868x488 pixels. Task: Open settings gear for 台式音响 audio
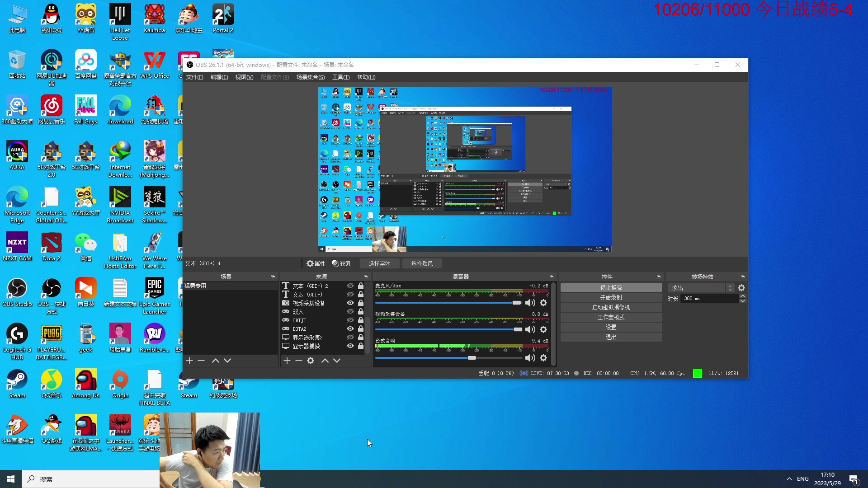(543, 358)
